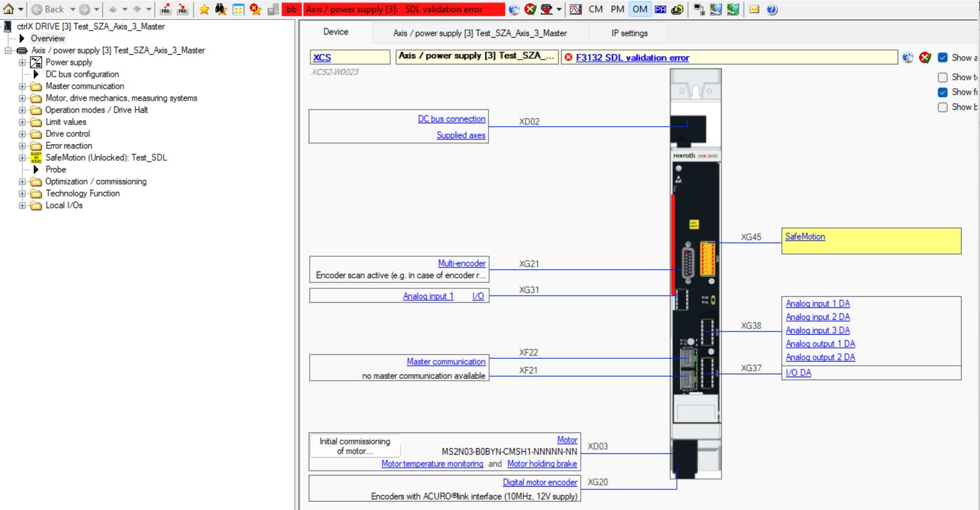This screenshot has width=980, height=510.
Task: Click the clear error icon in toolbar
Action: coord(530,10)
